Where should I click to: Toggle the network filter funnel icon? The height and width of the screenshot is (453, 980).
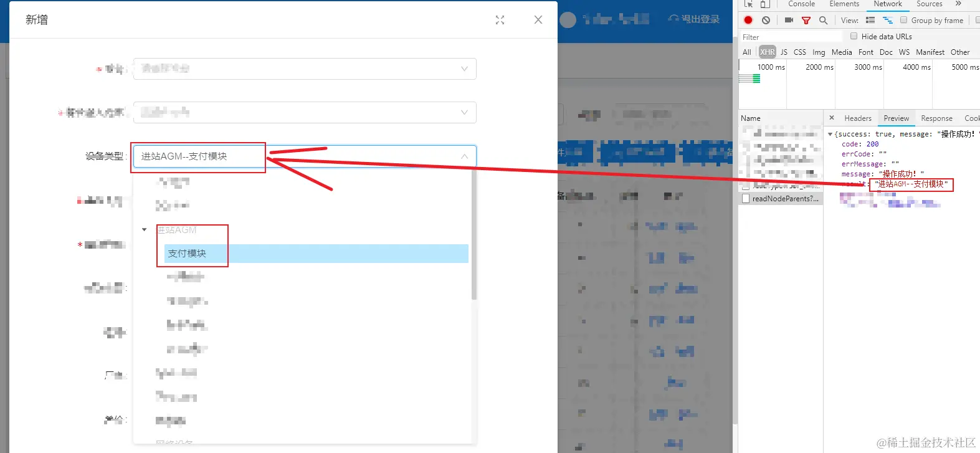pos(806,21)
